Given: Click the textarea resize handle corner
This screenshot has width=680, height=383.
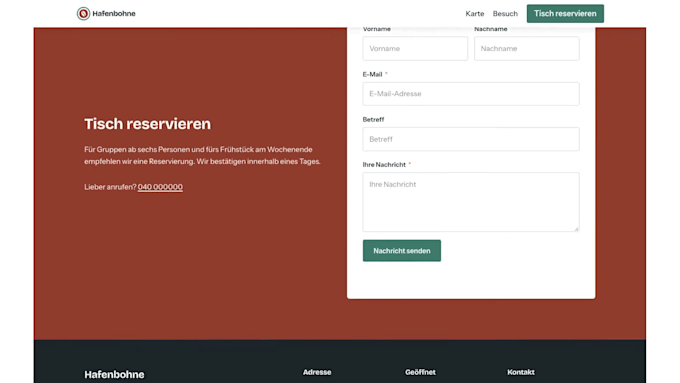Looking at the screenshot, I should 576,229.
